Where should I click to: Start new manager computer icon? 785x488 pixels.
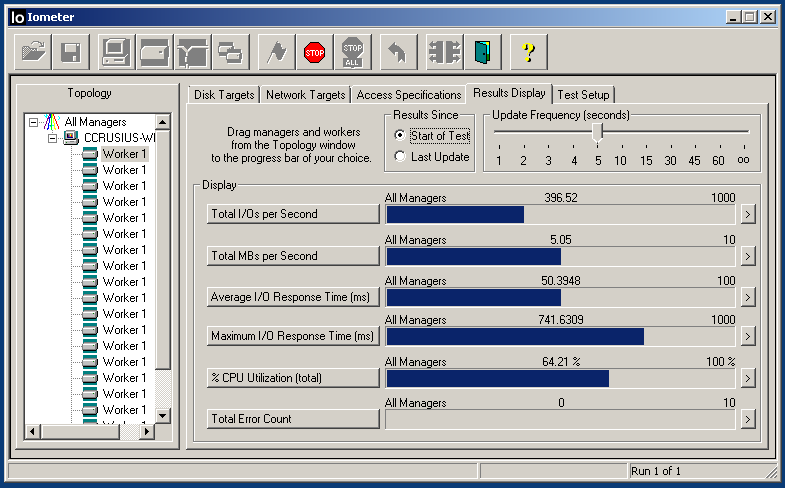(x=116, y=52)
